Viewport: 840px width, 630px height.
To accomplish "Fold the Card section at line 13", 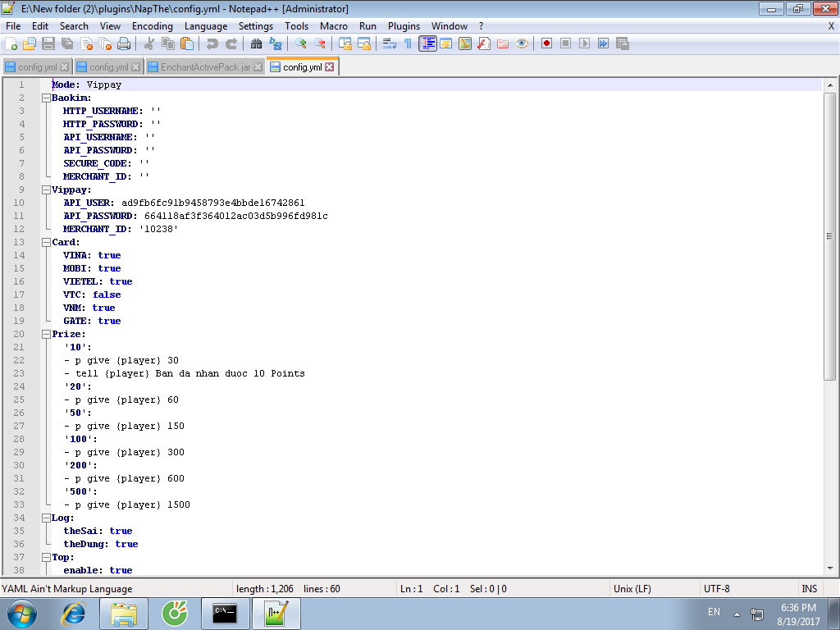I will tap(46, 242).
